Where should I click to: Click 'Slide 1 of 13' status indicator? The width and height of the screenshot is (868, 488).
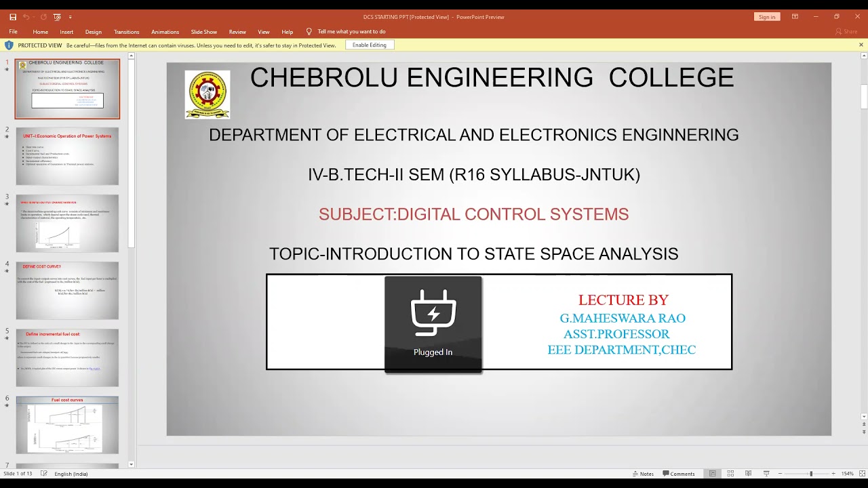point(18,474)
